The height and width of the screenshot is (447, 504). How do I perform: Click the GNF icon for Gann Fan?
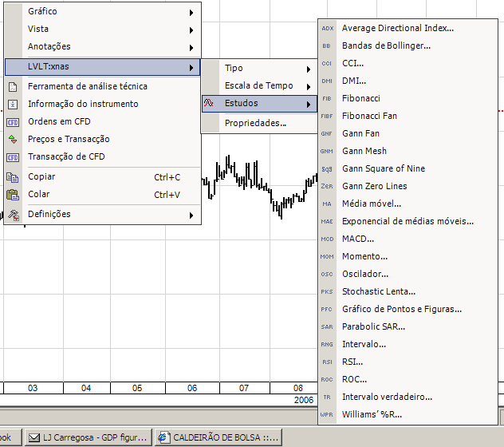pos(327,133)
